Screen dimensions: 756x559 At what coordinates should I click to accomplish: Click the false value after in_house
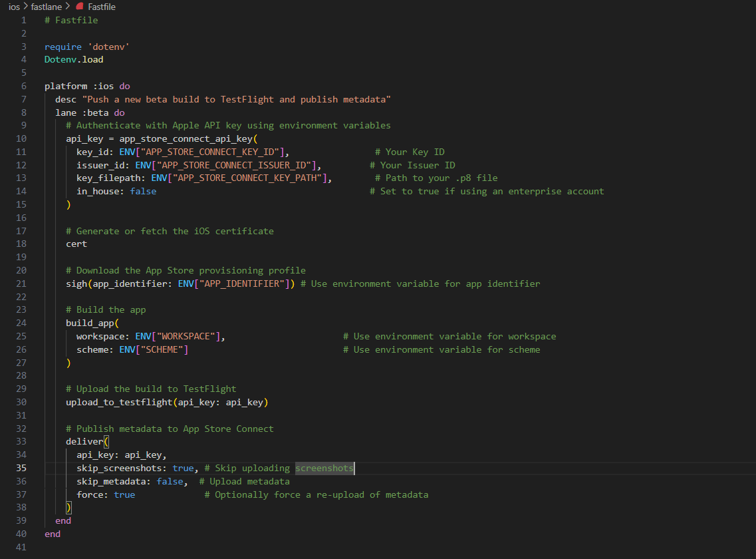(145, 191)
